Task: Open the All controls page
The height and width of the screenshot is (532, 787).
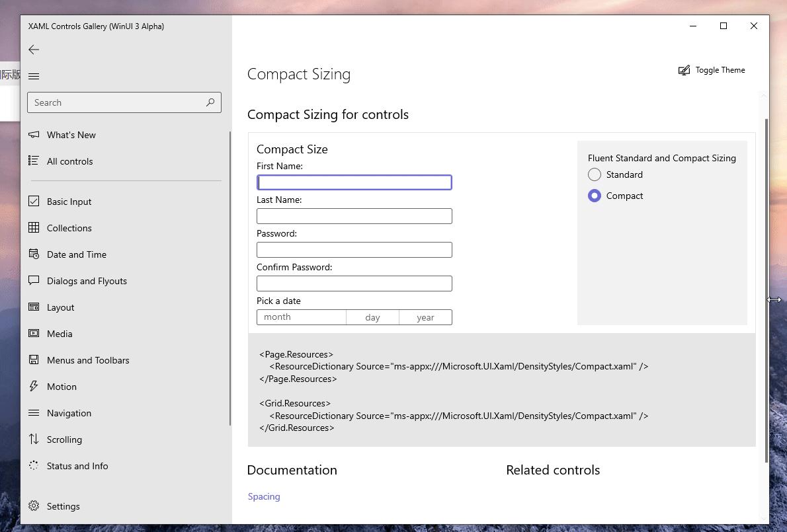Action: [x=69, y=161]
